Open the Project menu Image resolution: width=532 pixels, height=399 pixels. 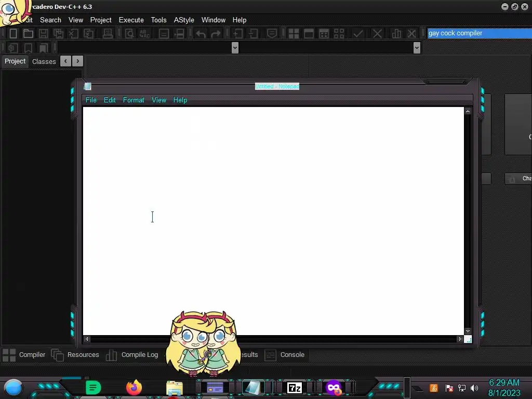click(101, 20)
